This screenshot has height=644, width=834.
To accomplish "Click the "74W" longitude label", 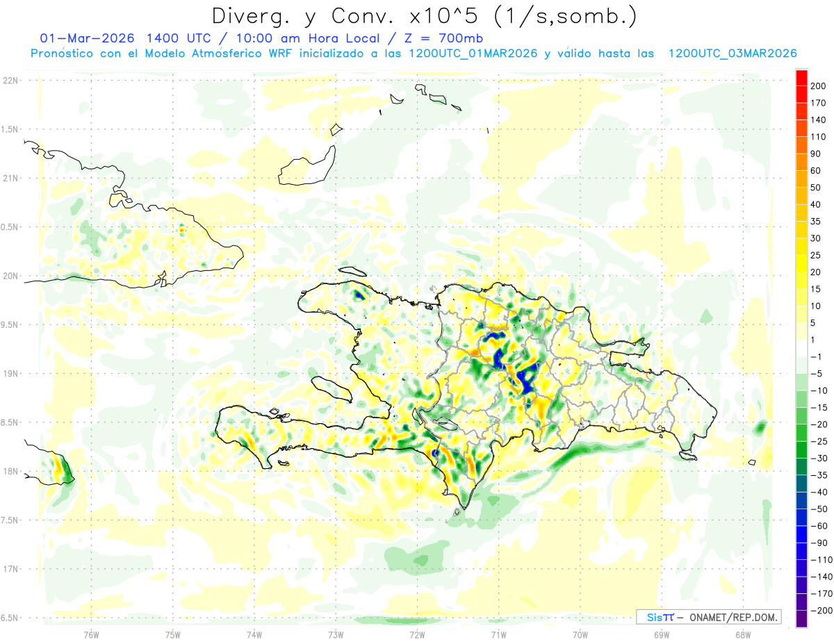I will (x=254, y=635).
